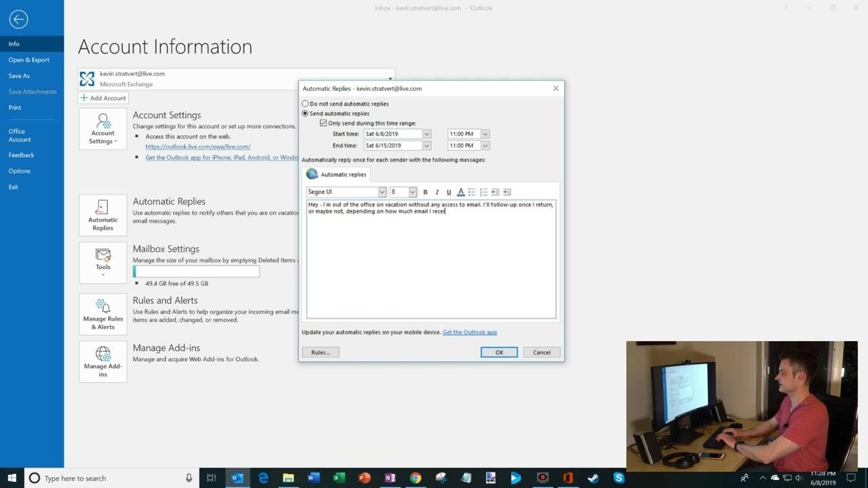
Task: Open the End time date dropdown
Action: (x=427, y=146)
